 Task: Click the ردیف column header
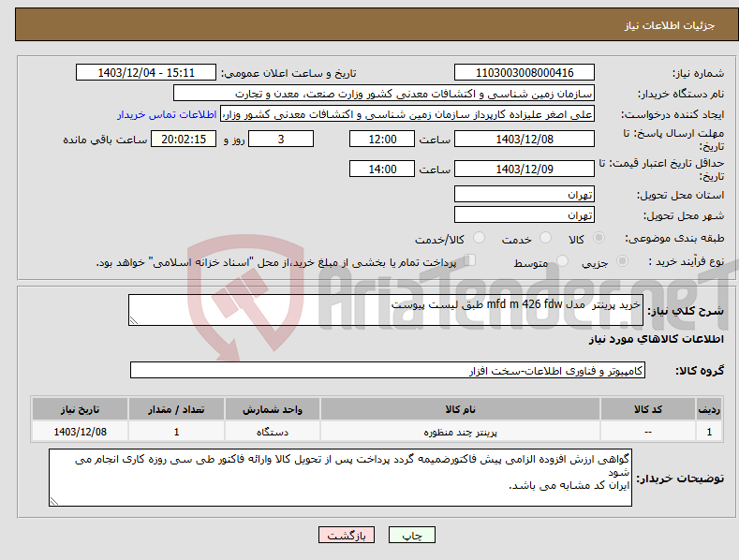(x=709, y=409)
